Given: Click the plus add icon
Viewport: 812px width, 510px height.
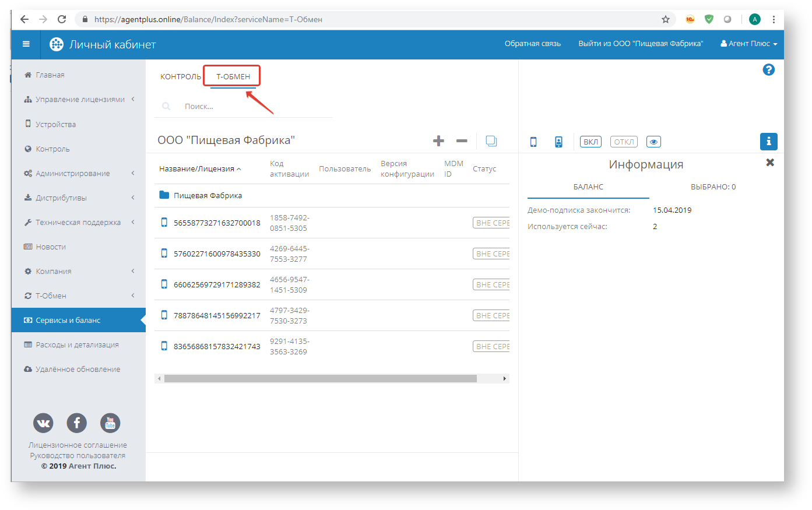Looking at the screenshot, I should [438, 140].
